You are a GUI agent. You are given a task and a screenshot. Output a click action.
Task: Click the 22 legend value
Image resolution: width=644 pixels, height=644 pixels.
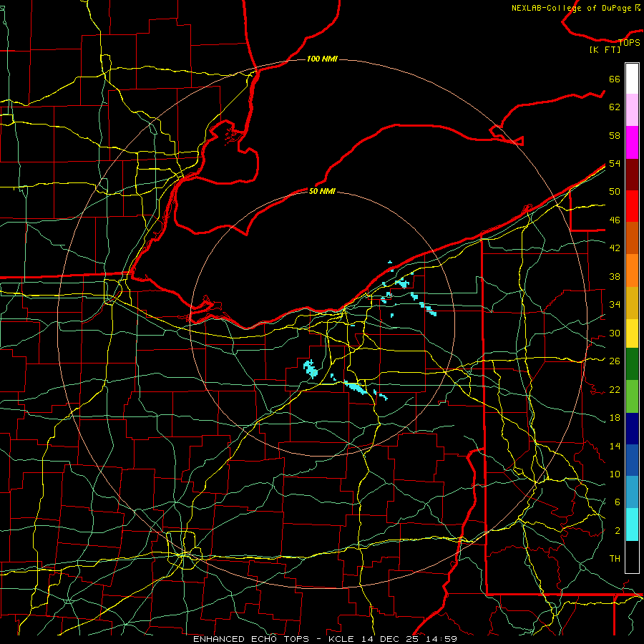pos(615,389)
